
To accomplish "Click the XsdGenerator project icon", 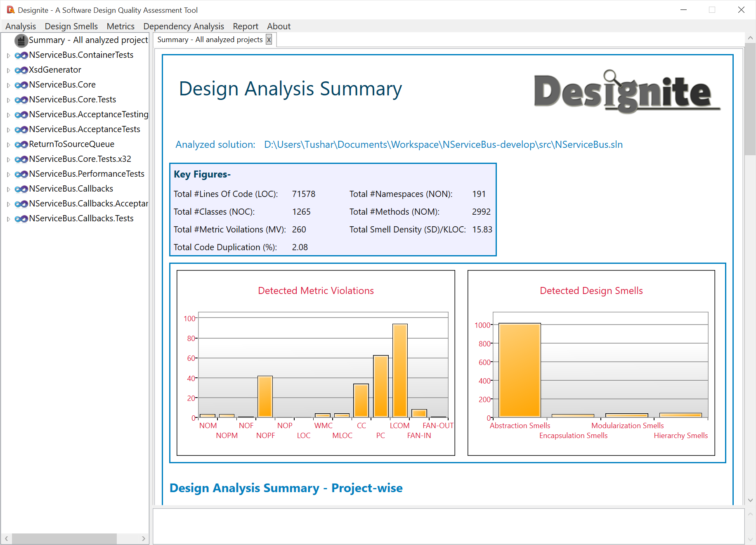I will click(21, 70).
